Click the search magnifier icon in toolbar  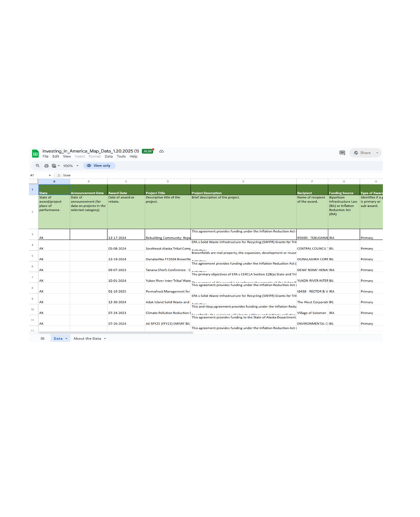[37, 166]
